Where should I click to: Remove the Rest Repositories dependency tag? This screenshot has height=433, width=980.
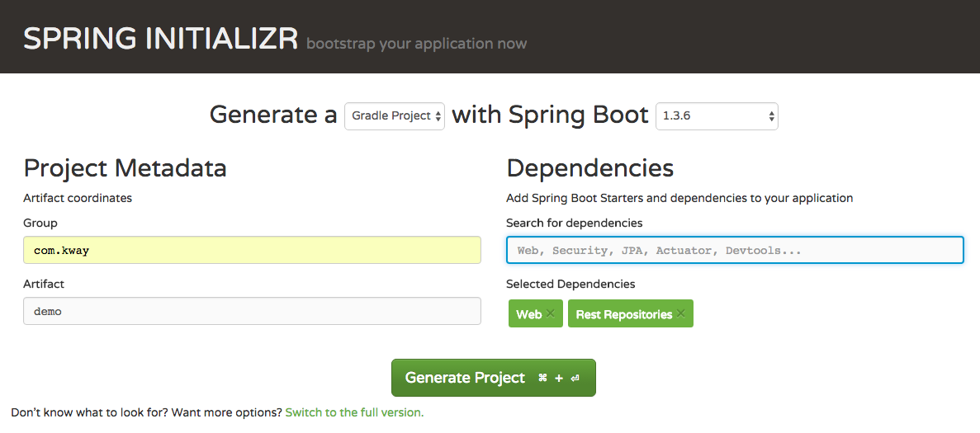tap(680, 313)
